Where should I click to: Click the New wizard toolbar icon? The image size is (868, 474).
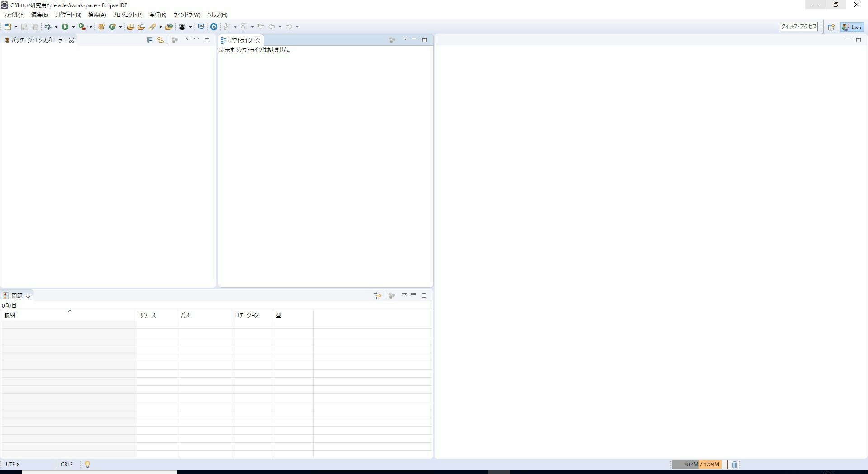(x=8, y=27)
